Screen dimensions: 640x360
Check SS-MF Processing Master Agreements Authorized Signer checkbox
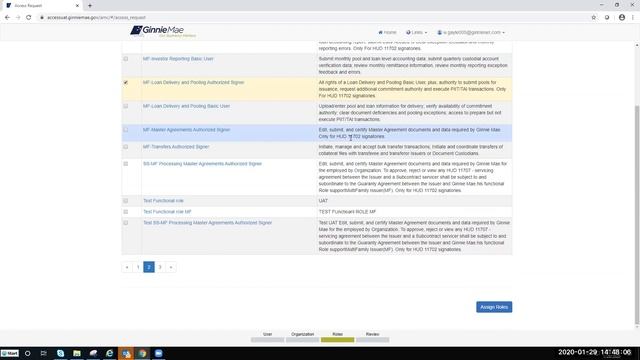tap(126, 164)
